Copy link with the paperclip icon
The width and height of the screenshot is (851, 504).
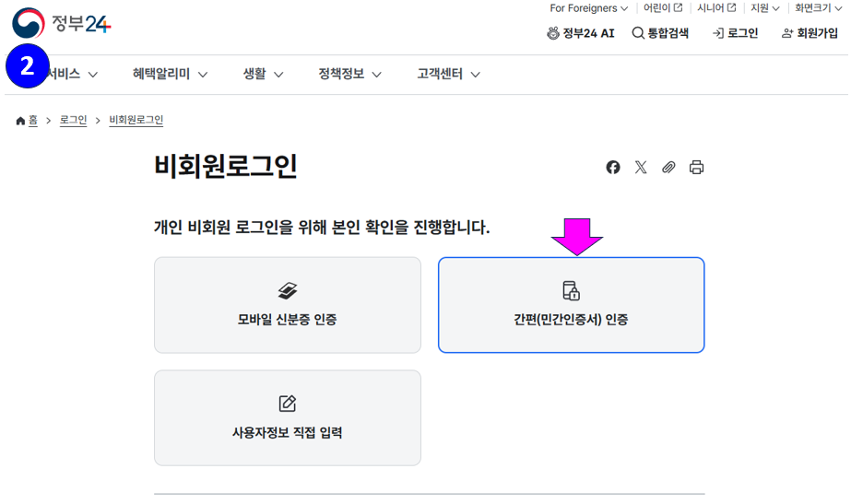(x=668, y=167)
